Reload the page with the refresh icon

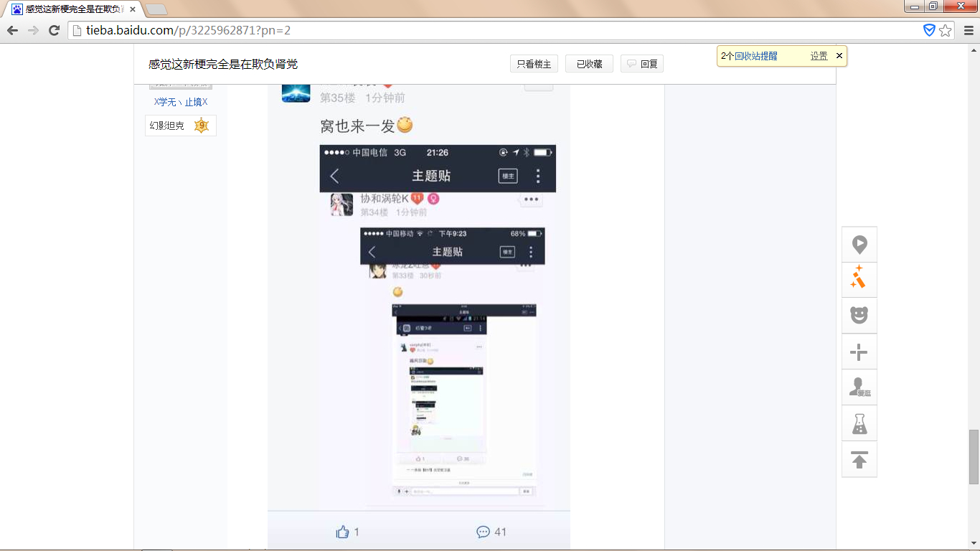[54, 30]
